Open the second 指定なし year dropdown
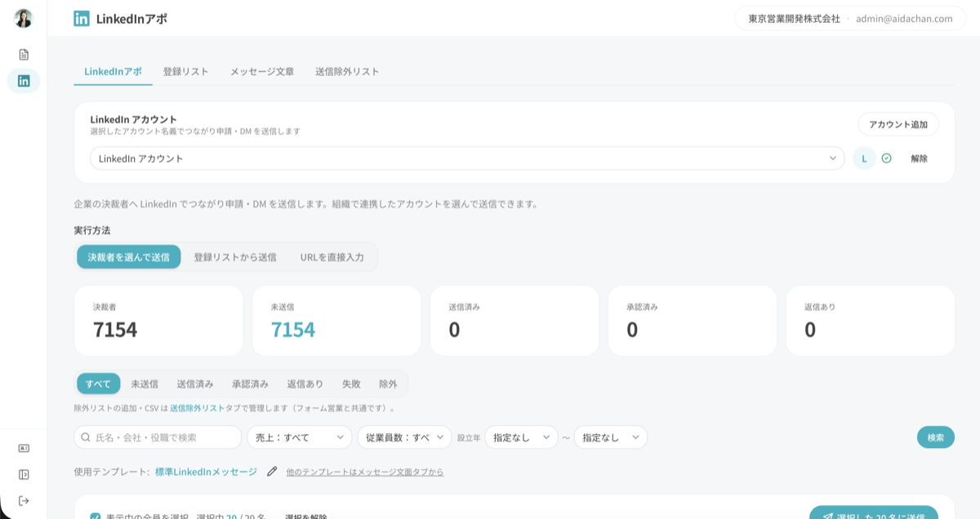This screenshot has height=519, width=980. click(x=611, y=437)
